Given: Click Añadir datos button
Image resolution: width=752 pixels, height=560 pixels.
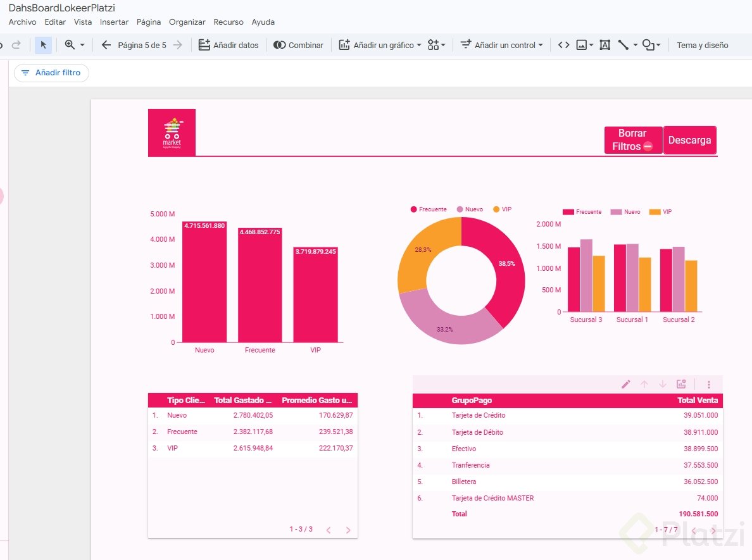Looking at the screenshot, I should pyautogui.click(x=229, y=45).
